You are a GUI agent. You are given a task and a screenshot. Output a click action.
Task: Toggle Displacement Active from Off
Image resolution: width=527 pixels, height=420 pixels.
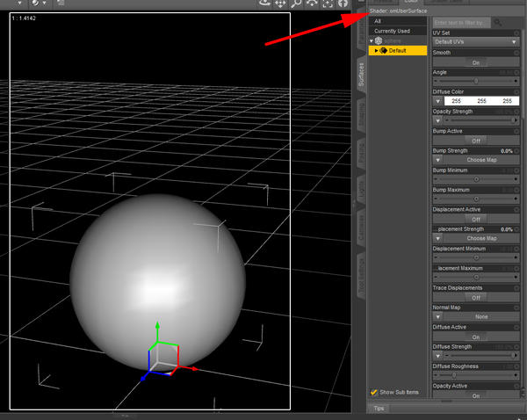pos(476,220)
